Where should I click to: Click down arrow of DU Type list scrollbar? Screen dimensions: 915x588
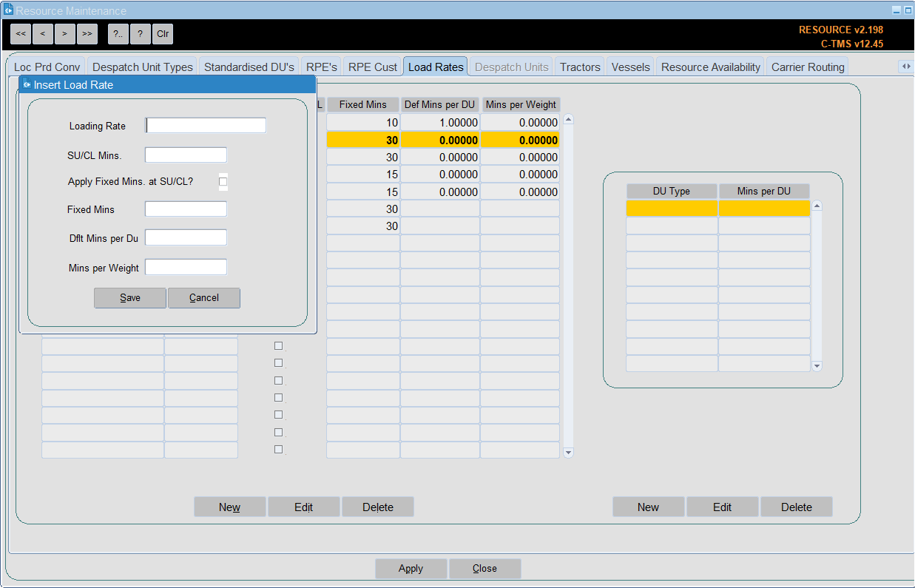[817, 365]
